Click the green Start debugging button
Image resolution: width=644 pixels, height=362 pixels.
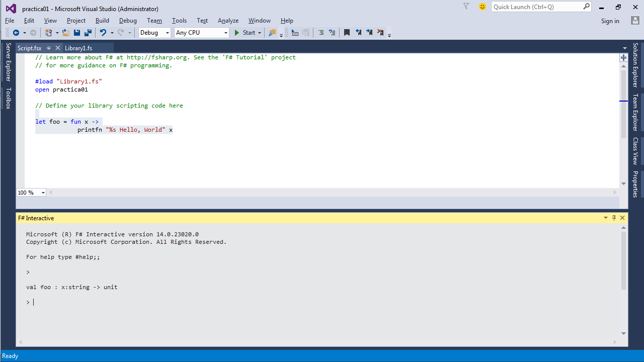point(245,33)
